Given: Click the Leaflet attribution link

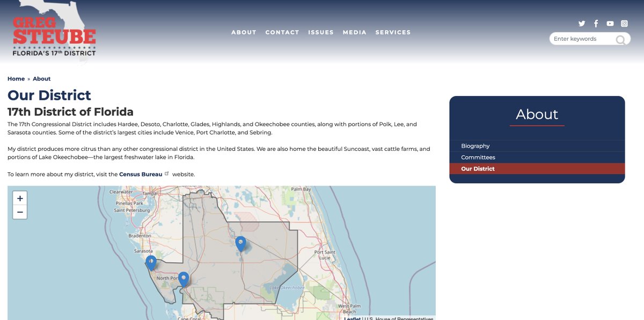Looking at the screenshot, I should tap(352, 318).
